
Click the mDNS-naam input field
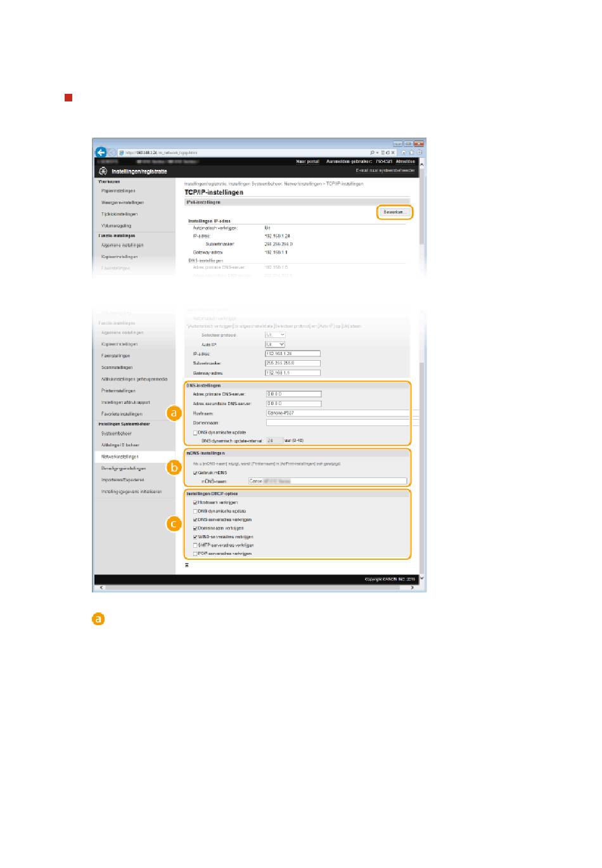pos(328,481)
